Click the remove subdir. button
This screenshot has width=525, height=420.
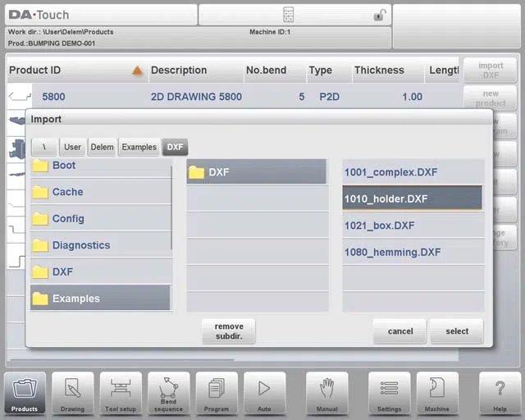pyautogui.click(x=229, y=331)
